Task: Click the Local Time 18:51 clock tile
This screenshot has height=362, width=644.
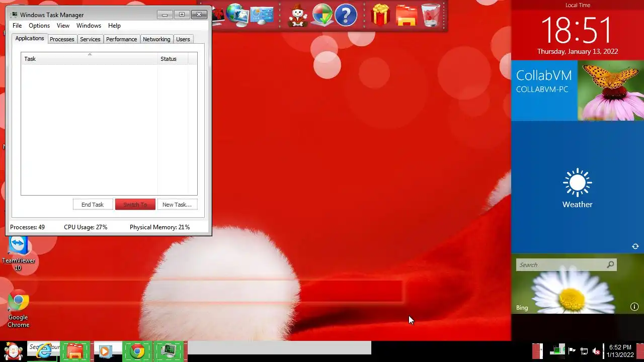Action: [x=578, y=30]
